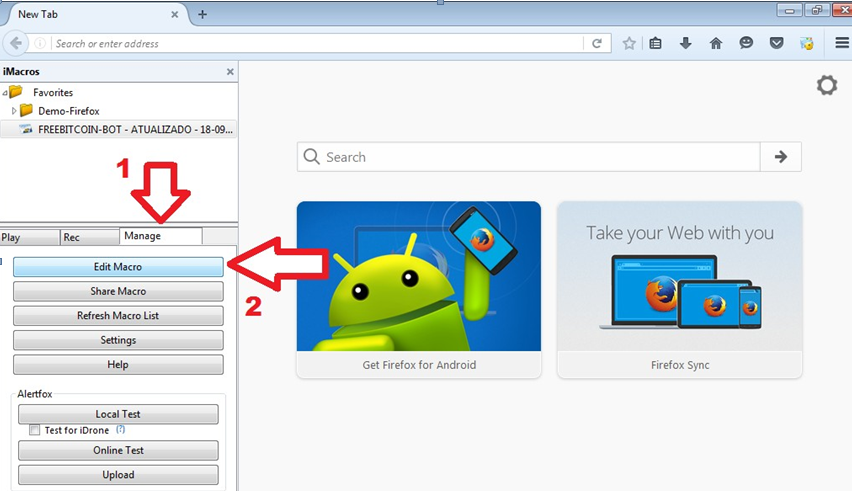Image resolution: width=852 pixels, height=491 pixels.
Task: Reload the page with the refresh icon
Action: pyautogui.click(x=597, y=43)
